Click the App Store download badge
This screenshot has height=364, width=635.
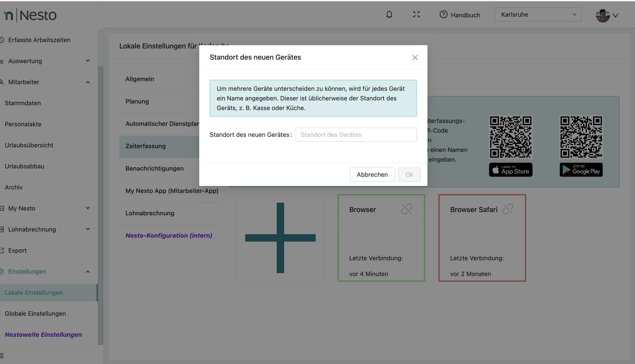(x=510, y=170)
